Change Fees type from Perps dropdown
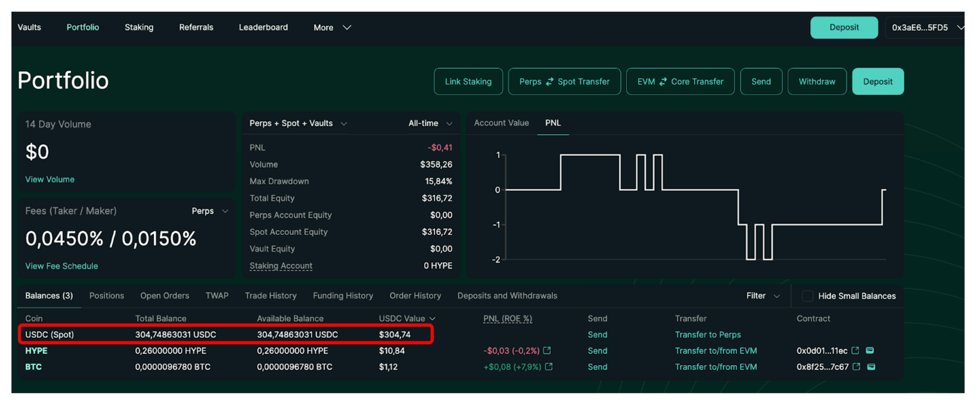Image resolution: width=980 pixels, height=407 pixels. pos(210,211)
